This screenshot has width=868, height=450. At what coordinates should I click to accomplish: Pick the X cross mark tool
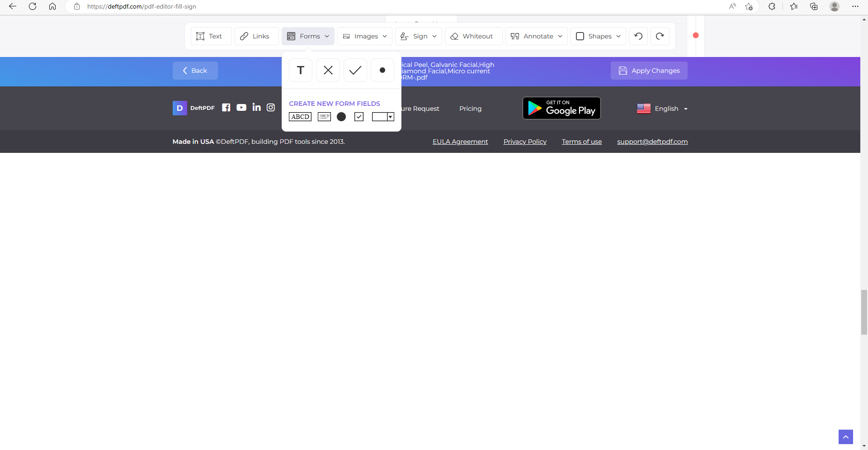[x=328, y=70]
